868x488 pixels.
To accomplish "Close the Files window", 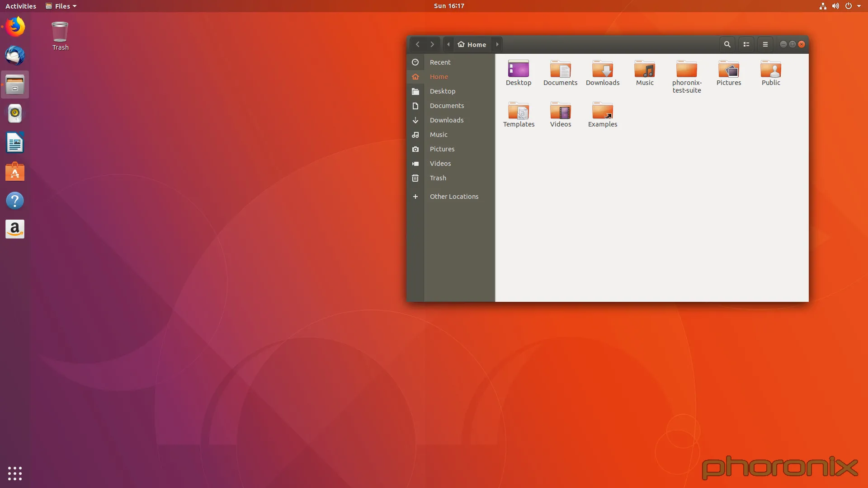I will (x=802, y=44).
